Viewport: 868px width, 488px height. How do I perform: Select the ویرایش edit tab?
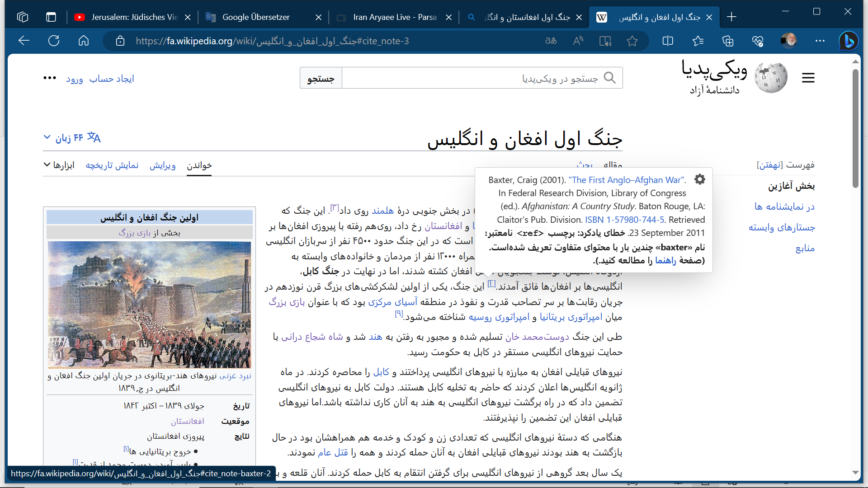point(162,165)
